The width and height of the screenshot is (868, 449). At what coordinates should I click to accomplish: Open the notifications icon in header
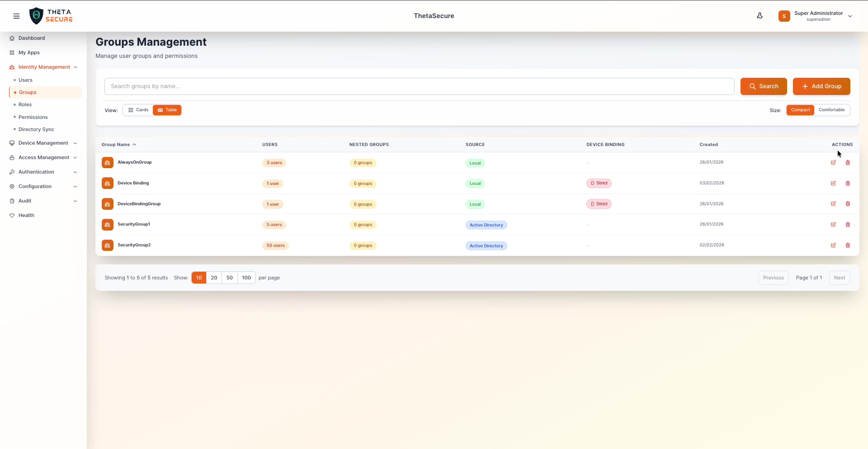pyautogui.click(x=759, y=16)
